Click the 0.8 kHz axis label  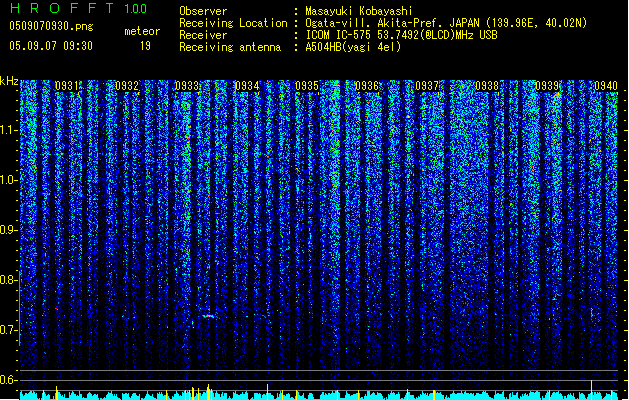[8, 280]
